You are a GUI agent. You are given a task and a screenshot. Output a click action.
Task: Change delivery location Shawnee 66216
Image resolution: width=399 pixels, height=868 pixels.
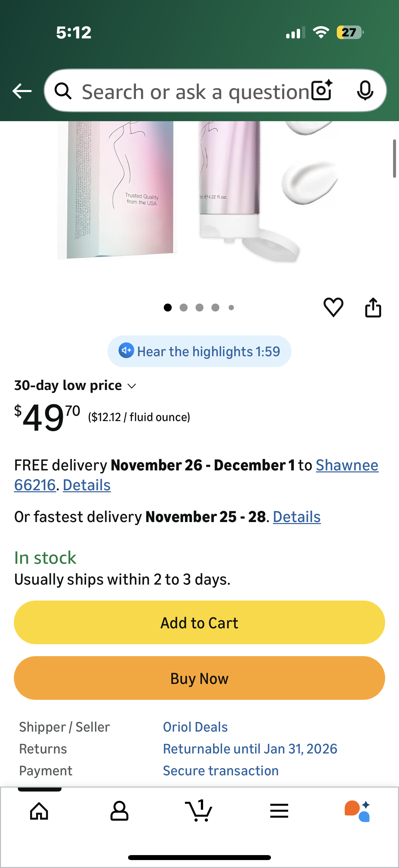(346, 465)
